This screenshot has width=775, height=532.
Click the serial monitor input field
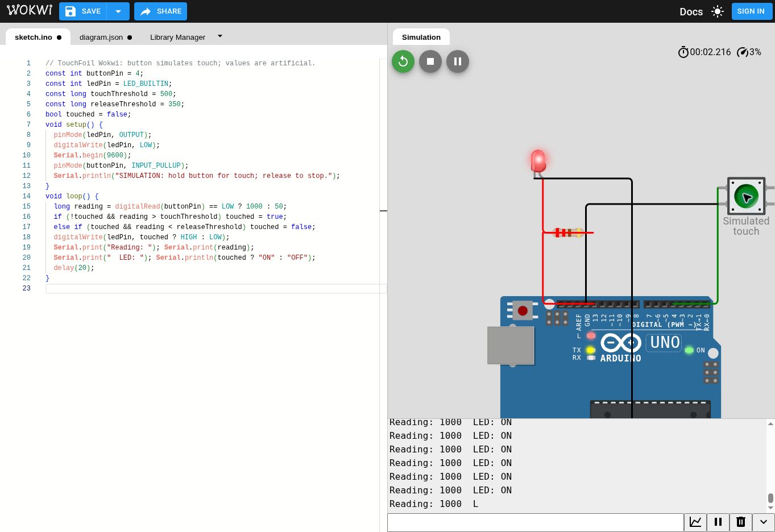point(535,522)
